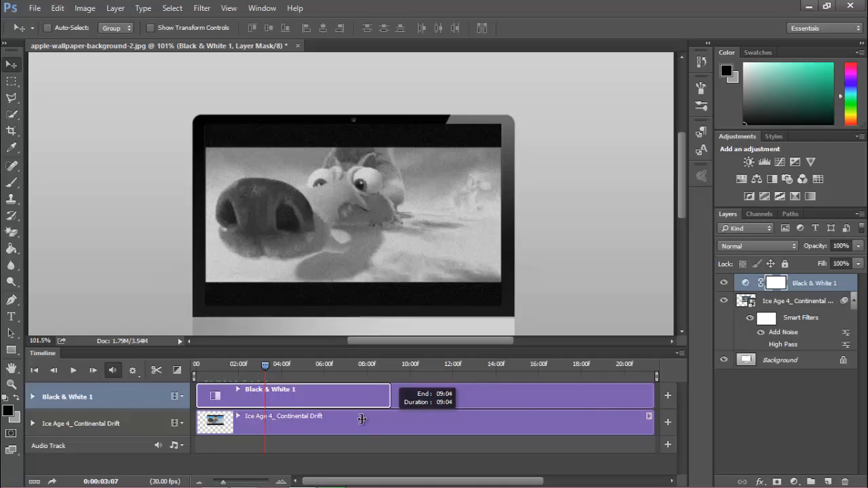Select the Rectangular Marquee tool
868x488 pixels.
pyautogui.click(x=12, y=81)
